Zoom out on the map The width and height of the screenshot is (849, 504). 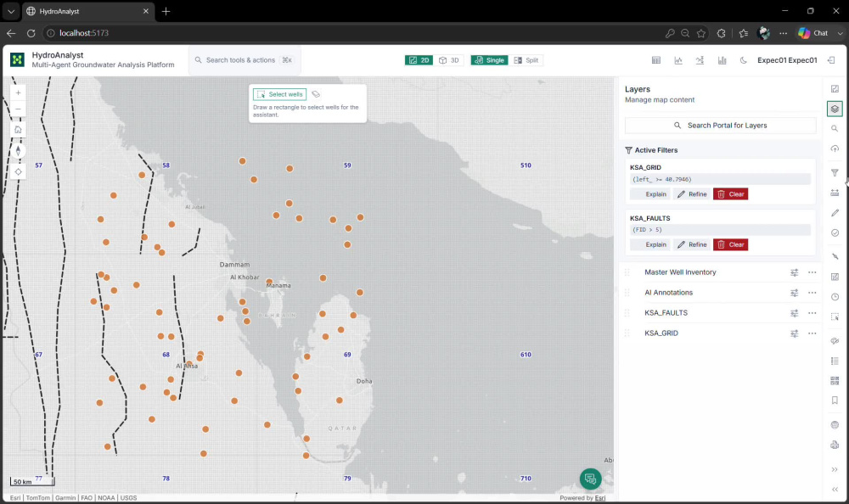[18, 109]
